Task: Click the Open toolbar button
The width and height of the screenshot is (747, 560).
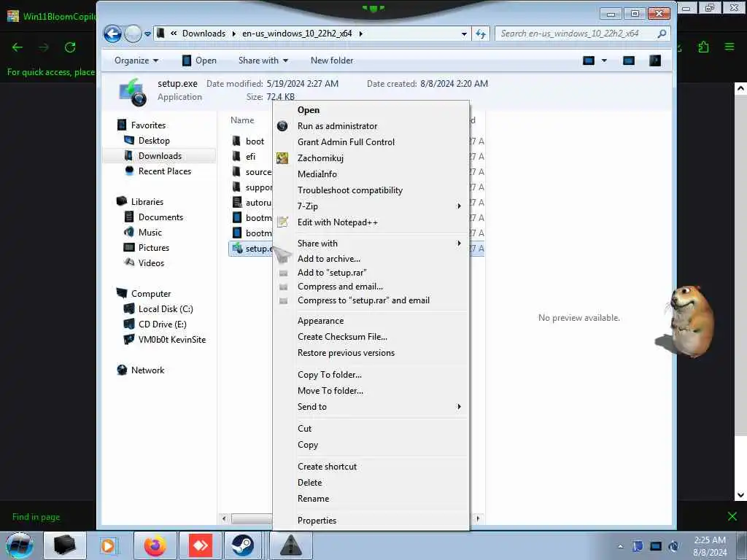Action: [200, 61]
